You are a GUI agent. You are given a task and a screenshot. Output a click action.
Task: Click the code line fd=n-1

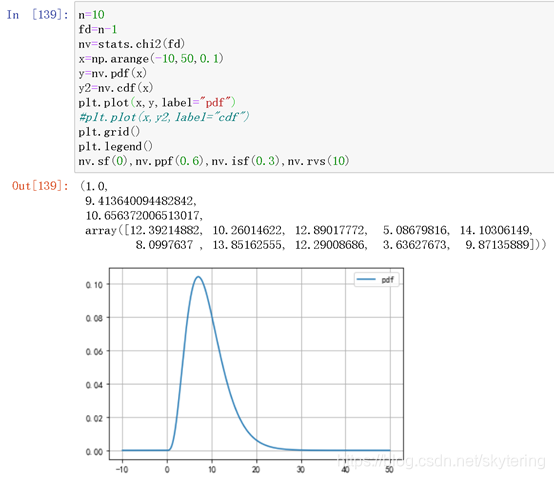(98, 29)
